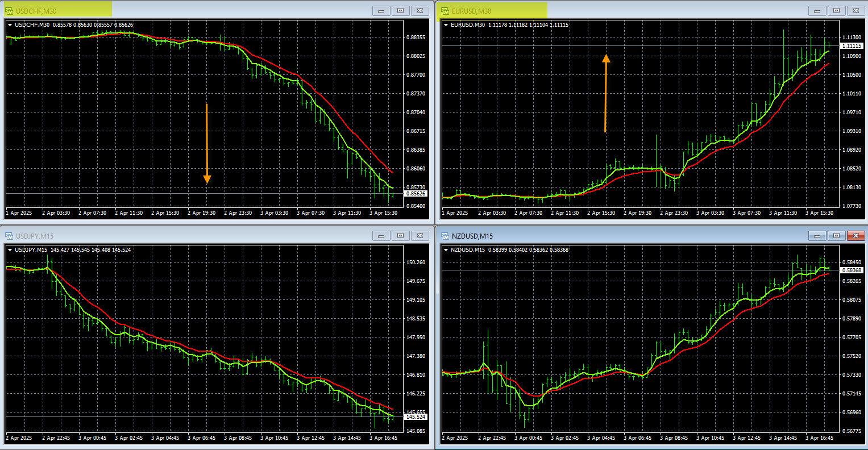Minimize the USDJPY,M15 chart window
This screenshot has width=868, height=450.
(x=381, y=235)
